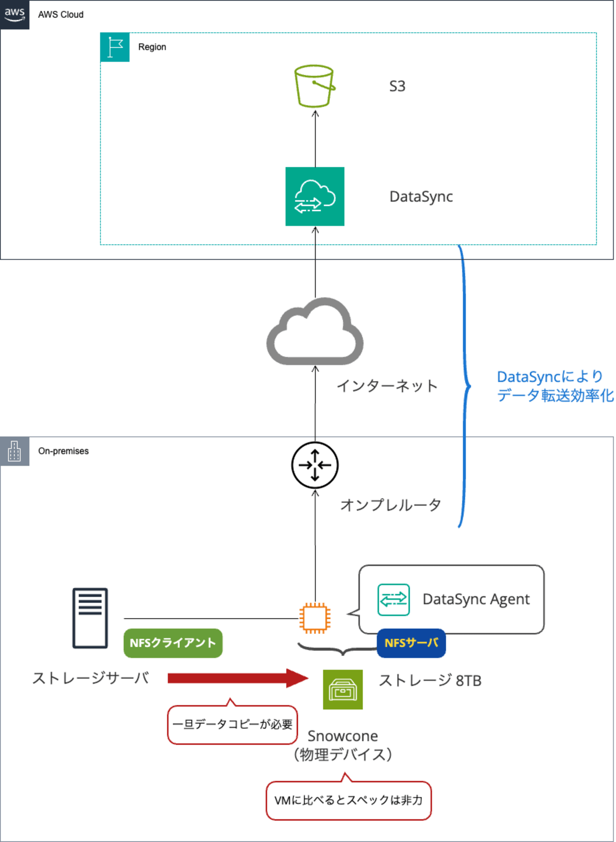Select the VMに比べるとスペックは非力 callout
616x842 pixels.
point(349,800)
